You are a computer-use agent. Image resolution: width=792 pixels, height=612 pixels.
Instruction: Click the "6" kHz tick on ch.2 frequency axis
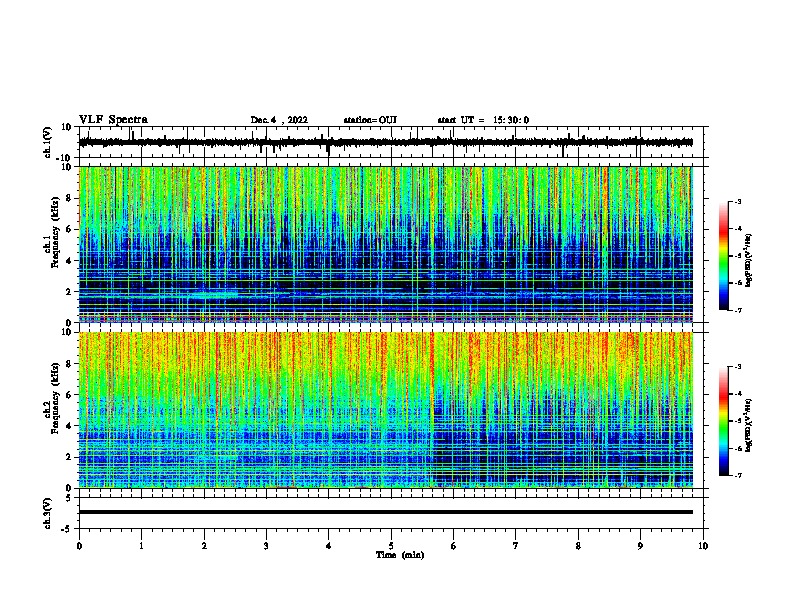[69, 395]
